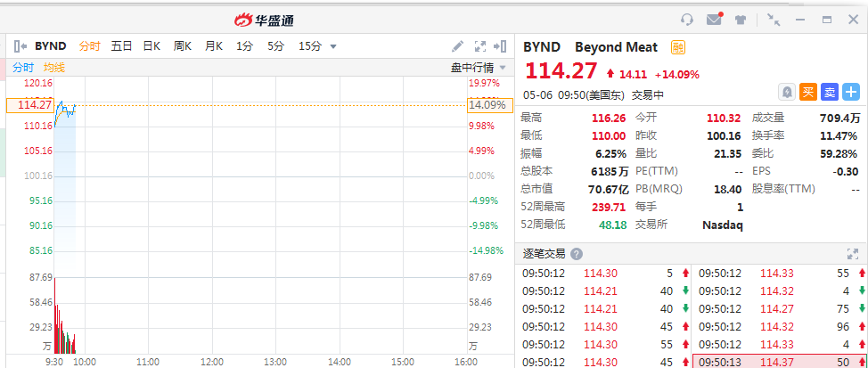Click the orange buy button
868x368 pixels.
point(808,92)
